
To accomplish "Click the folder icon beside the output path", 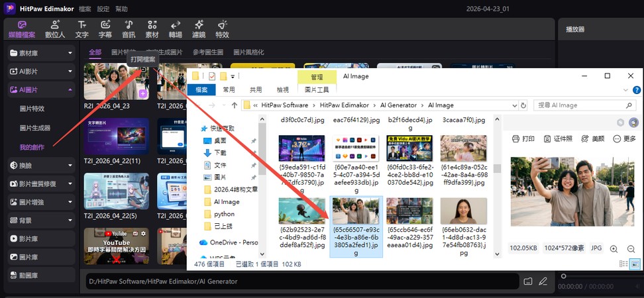I will [528, 281].
